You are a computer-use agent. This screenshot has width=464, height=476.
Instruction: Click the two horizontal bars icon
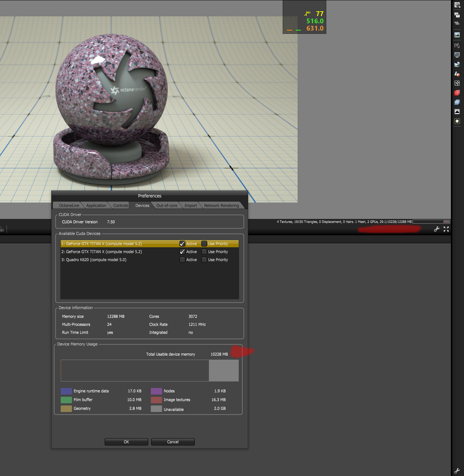tap(457, 23)
